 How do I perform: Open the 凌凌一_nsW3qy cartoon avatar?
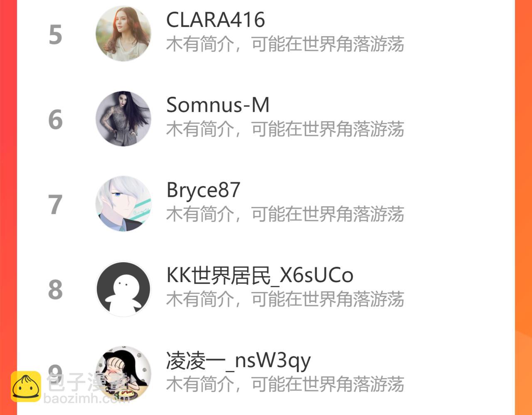pos(123,374)
